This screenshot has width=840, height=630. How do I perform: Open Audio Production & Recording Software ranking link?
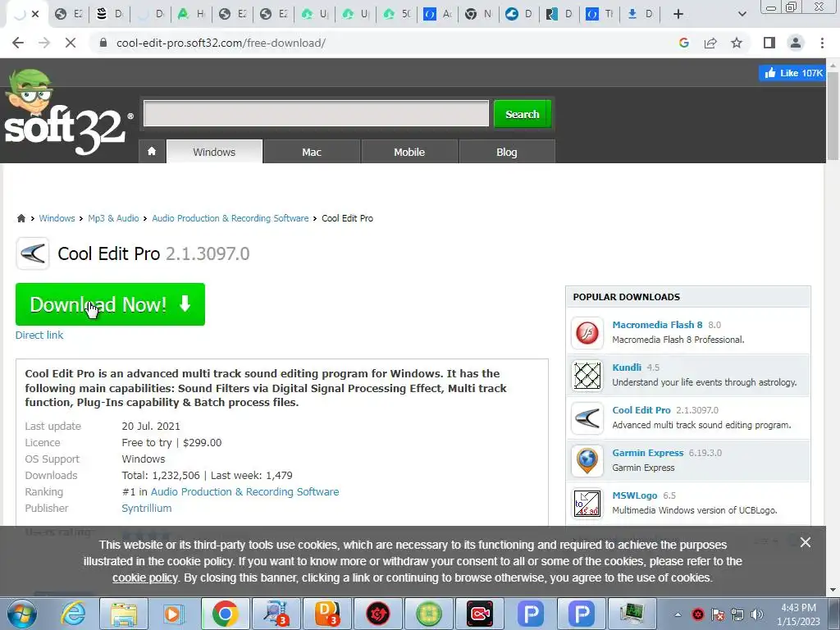pyautogui.click(x=244, y=491)
